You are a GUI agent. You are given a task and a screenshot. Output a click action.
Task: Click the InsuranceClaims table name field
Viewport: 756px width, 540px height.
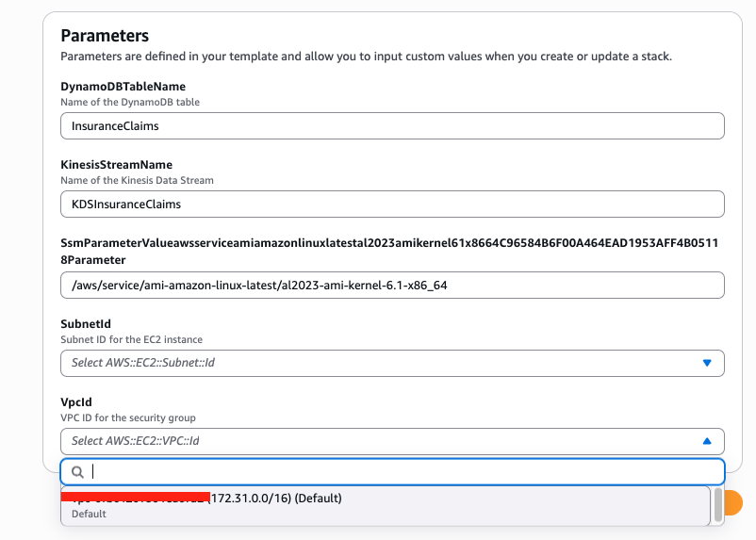pyautogui.click(x=391, y=125)
